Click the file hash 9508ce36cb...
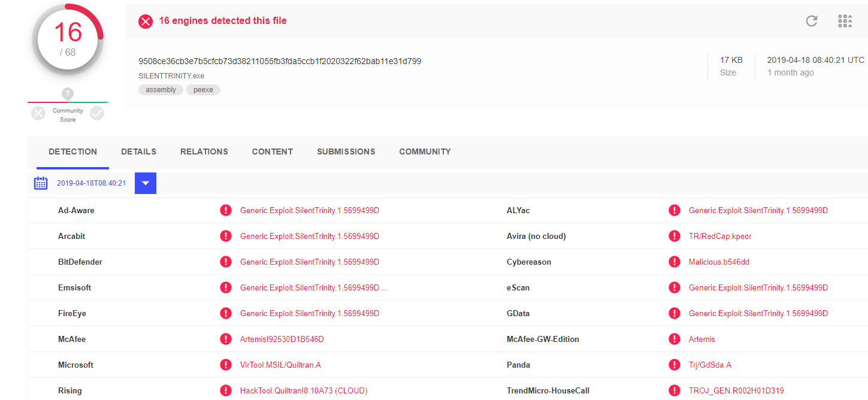868x400 pixels. coord(280,61)
